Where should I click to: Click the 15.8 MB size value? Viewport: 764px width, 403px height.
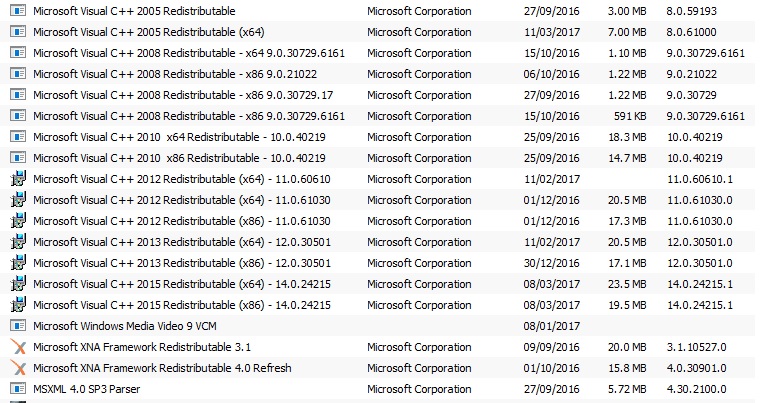coord(627,368)
